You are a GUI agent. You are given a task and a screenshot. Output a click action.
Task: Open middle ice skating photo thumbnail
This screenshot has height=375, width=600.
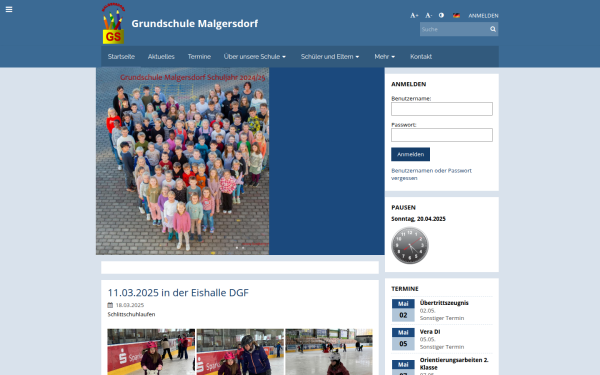[240, 352]
